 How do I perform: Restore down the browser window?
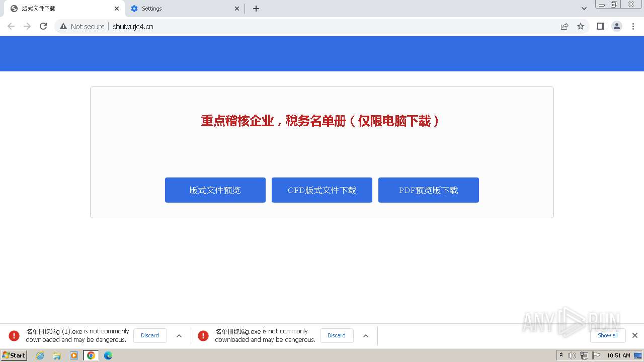[x=614, y=4]
